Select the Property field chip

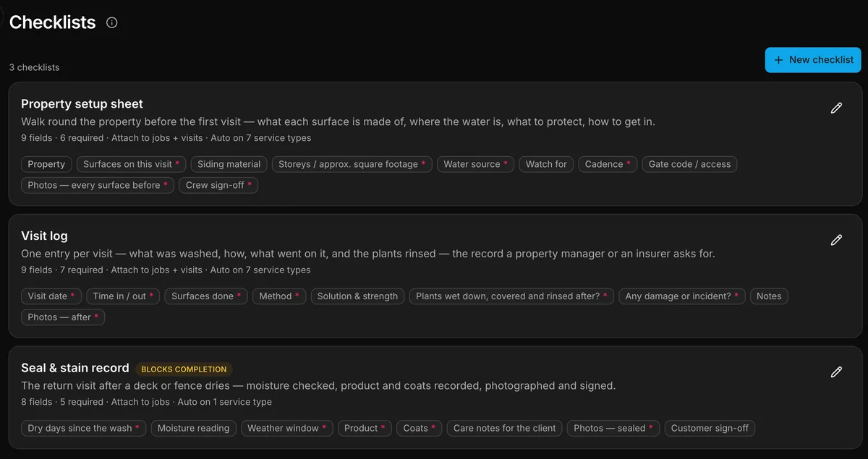coord(46,164)
